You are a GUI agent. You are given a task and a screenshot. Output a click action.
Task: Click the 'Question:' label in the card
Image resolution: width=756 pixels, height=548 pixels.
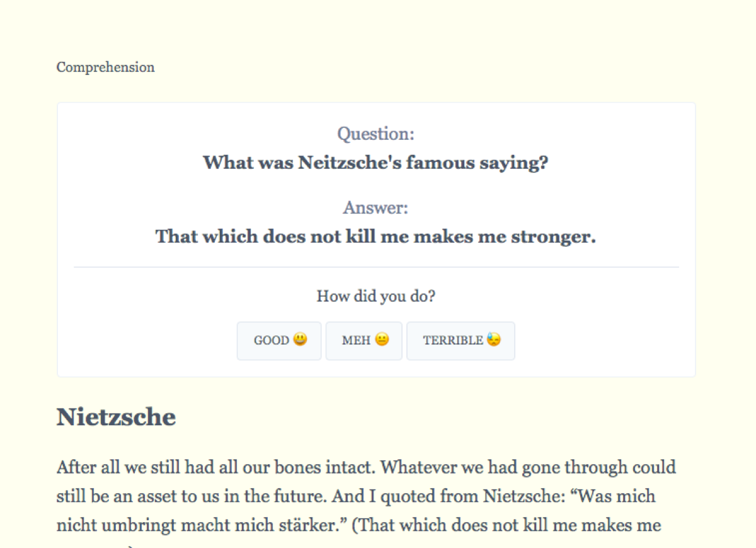376,134
